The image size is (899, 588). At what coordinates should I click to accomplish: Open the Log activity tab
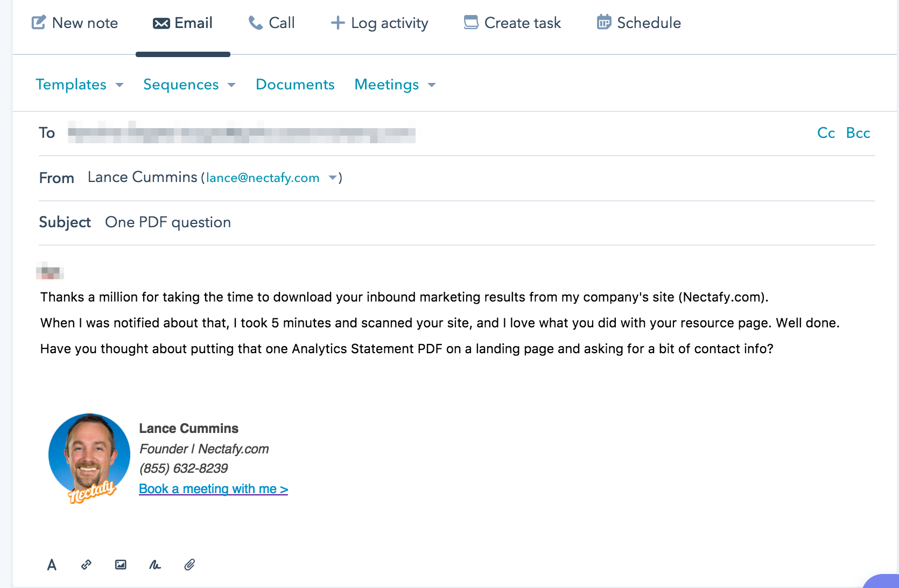(380, 23)
